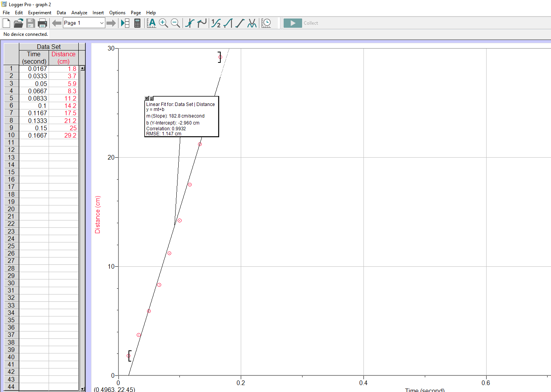Save the file with the floppy disk icon
Viewport: 551px width, 392px height.
pyautogui.click(x=30, y=23)
